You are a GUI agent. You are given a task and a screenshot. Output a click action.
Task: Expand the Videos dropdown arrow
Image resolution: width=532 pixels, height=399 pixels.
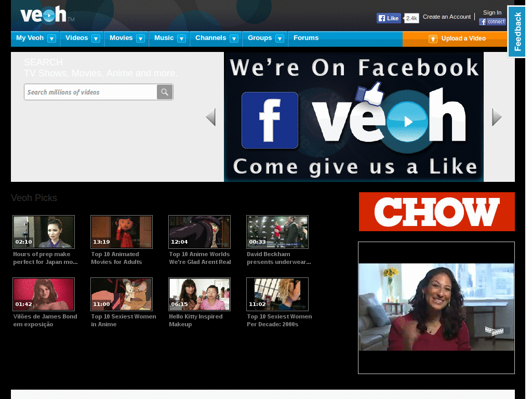click(96, 38)
